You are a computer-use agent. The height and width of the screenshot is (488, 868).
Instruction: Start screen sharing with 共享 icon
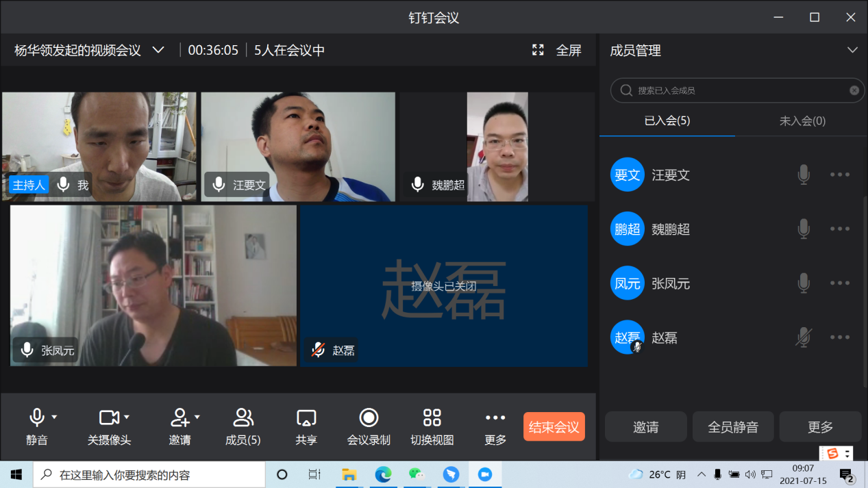(306, 418)
